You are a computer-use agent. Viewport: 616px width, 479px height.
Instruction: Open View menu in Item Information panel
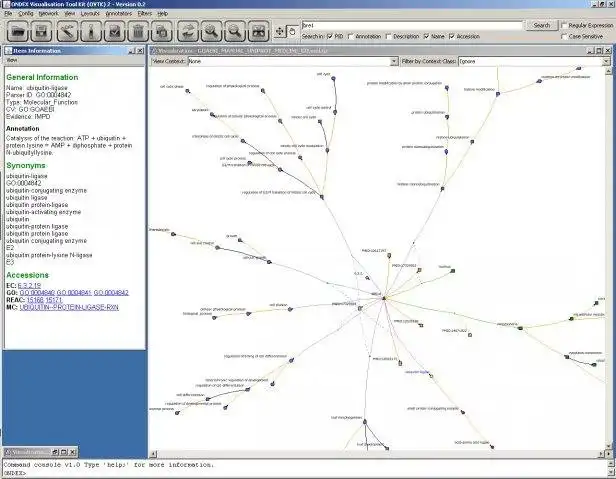coord(12,60)
